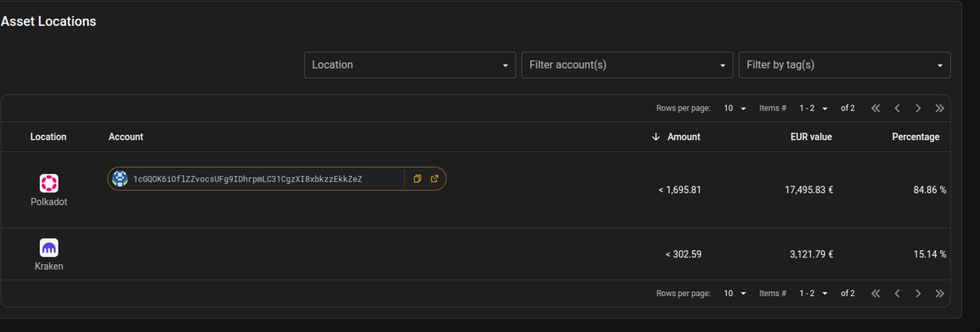980x332 pixels.
Task: Change rows per page in top pager
Action: pyautogui.click(x=735, y=108)
